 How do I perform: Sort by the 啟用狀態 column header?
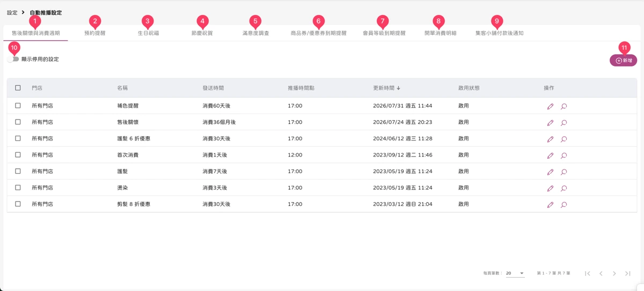coord(469,88)
